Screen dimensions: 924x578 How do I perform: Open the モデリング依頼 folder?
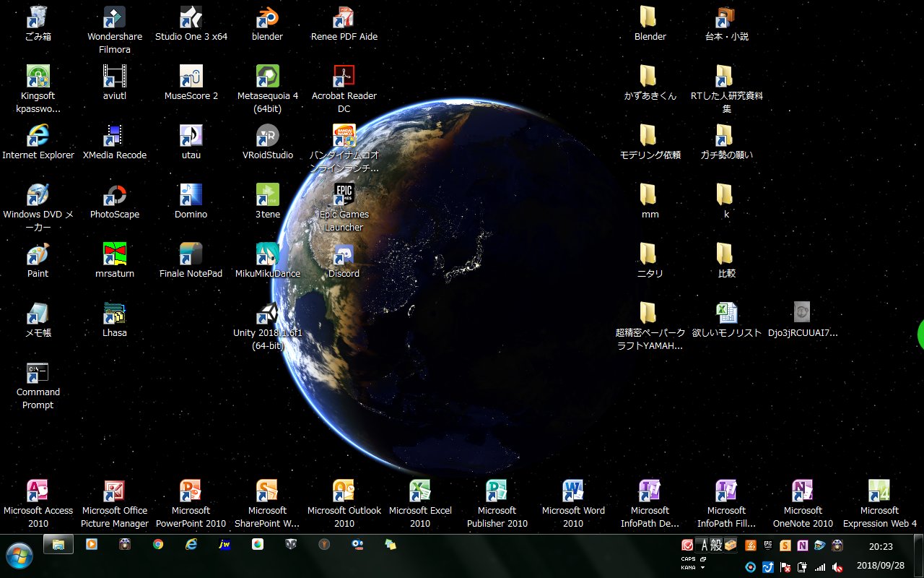pyautogui.click(x=650, y=142)
